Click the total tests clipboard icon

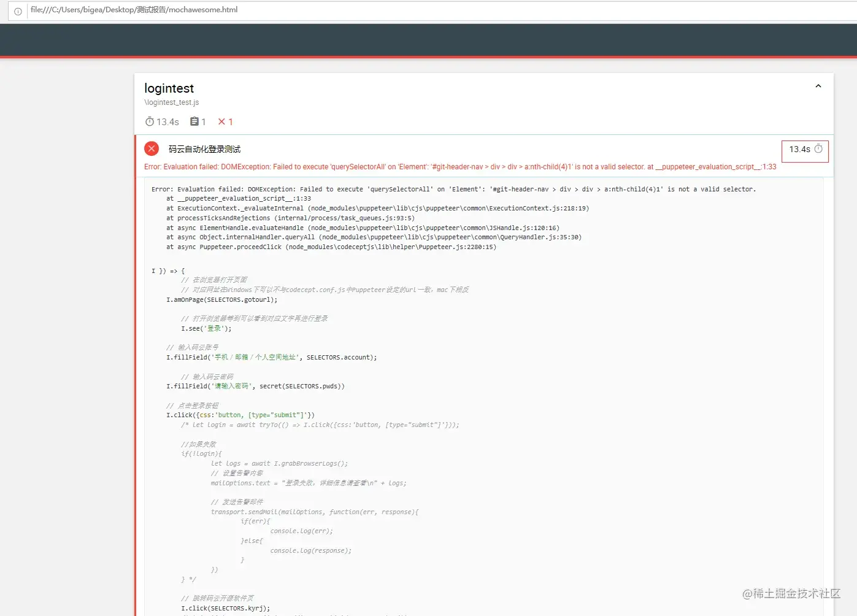tap(194, 121)
